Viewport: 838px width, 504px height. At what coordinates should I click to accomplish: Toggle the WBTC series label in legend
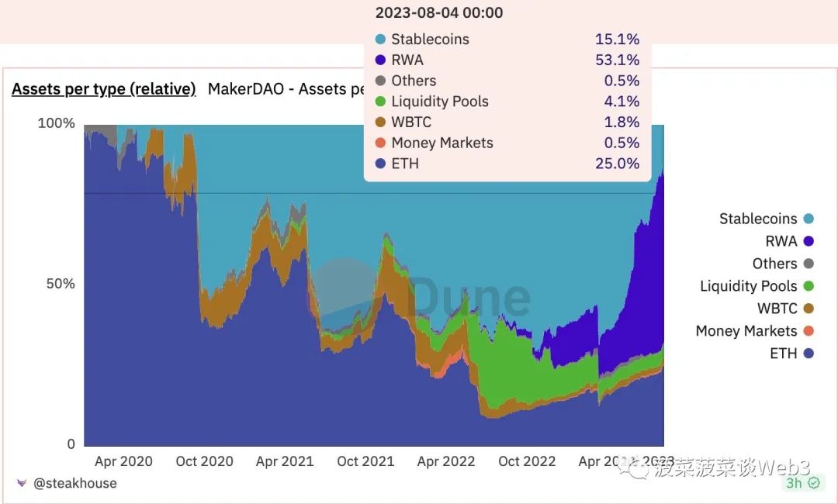point(777,309)
